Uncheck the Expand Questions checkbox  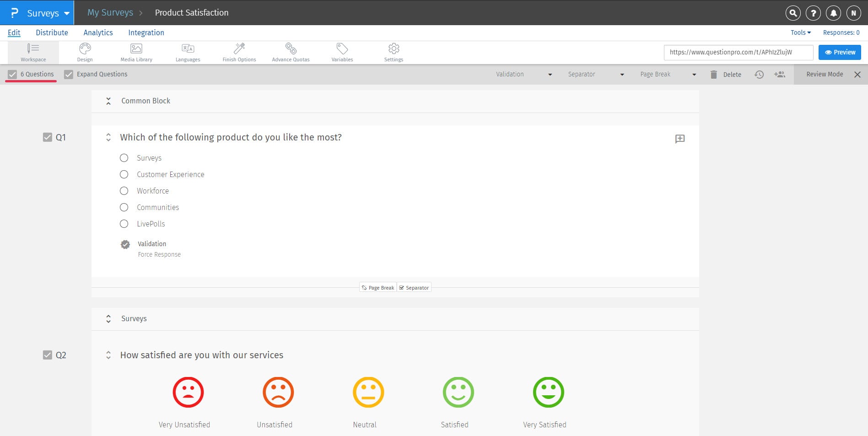[x=69, y=74]
